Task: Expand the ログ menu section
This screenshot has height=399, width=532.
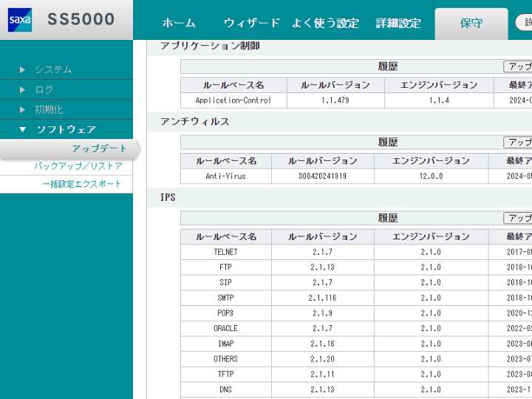Action: click(44, 89)
